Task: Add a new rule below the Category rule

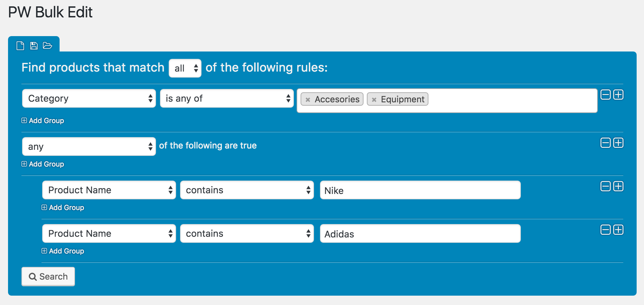Action: (x=619, y=95)
